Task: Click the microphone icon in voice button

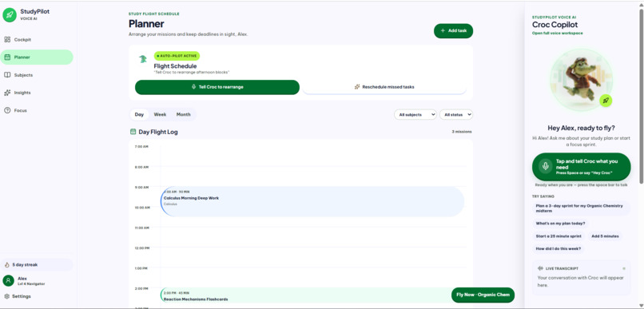Action: [546, 166]
